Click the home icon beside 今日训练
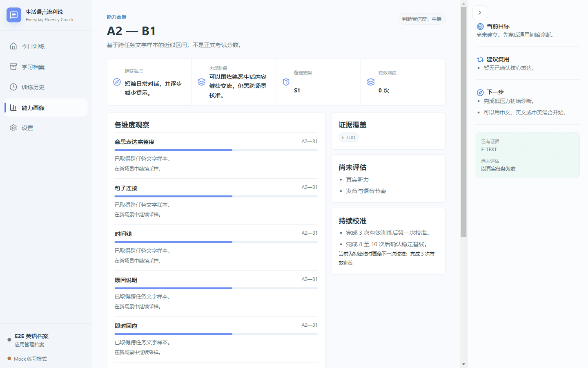Image resolution: width=588 pixels, height=368 pixels. click(13, 46)
